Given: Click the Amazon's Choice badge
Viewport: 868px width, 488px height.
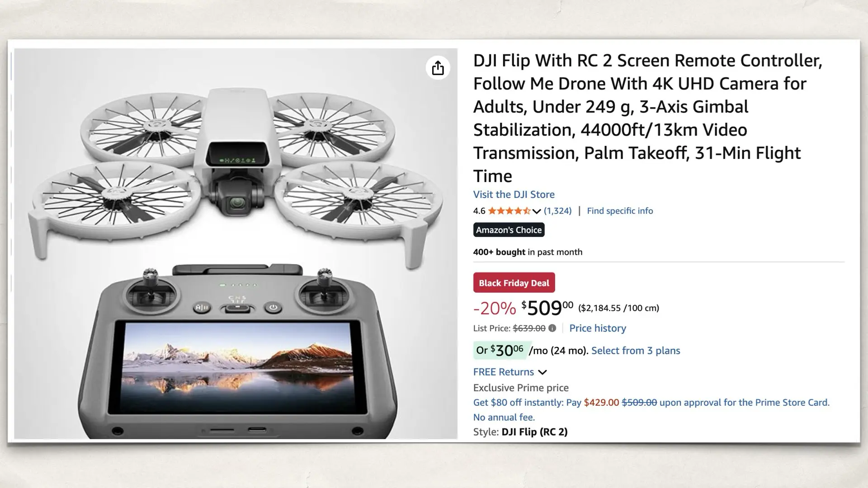Looking at the screenshot, I should 509,230.
